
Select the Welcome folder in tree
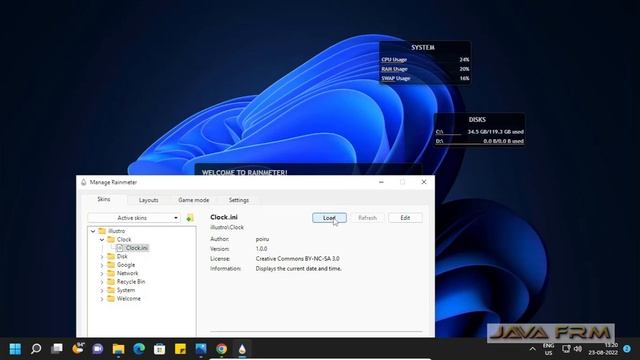click(129, 299)
